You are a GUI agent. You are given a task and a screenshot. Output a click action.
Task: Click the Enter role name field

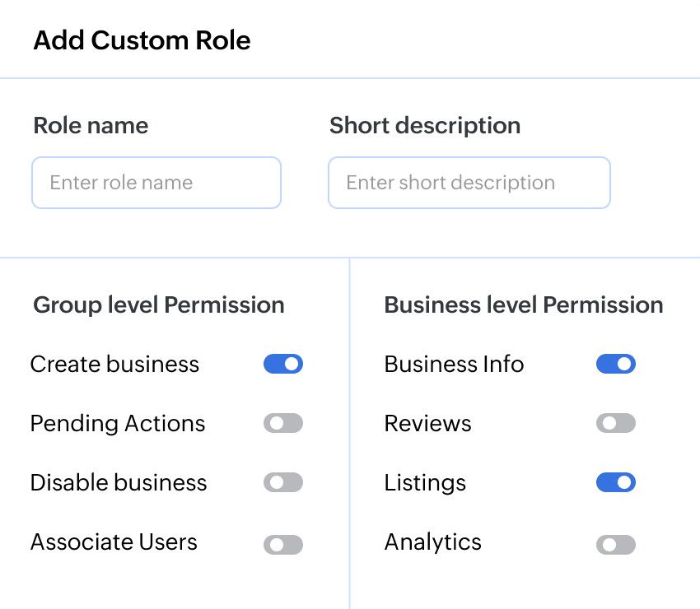[156, 183]
